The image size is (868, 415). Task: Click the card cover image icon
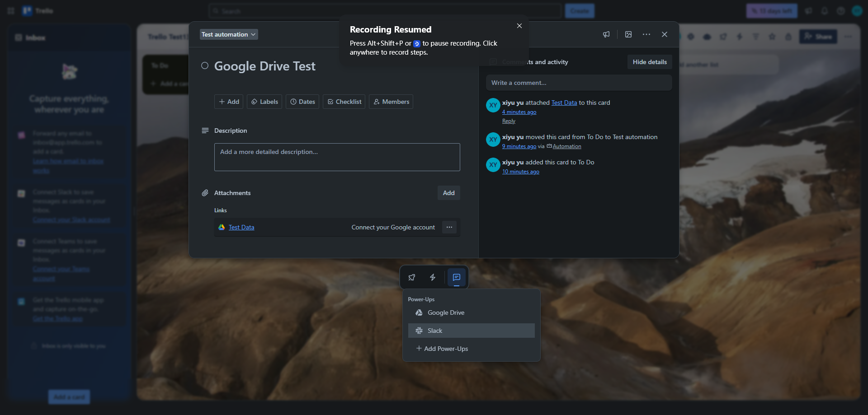point(628,34)
